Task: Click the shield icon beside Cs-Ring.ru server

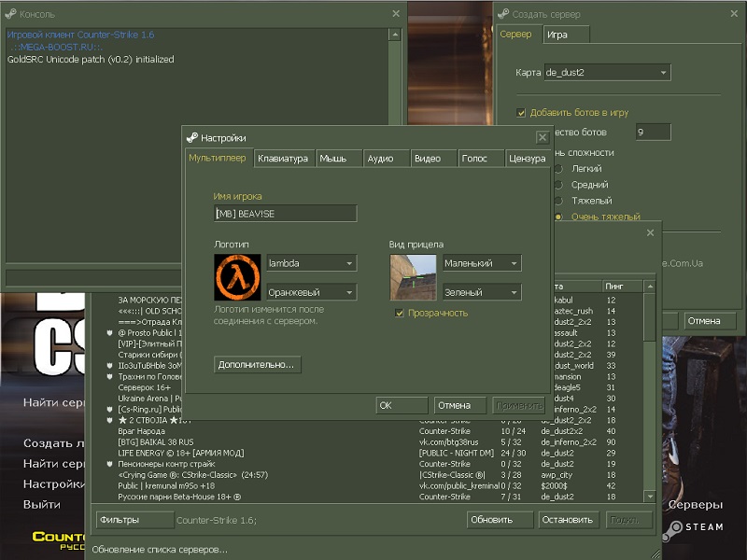Action: pyautogui.click(x=109, y=409)
